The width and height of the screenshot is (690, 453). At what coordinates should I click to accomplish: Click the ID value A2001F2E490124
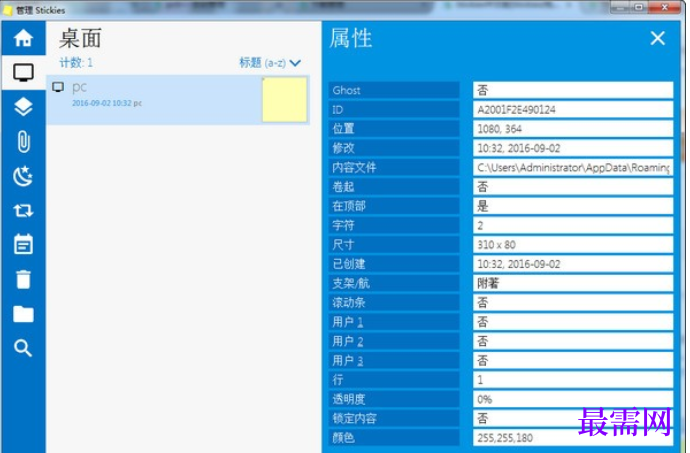(x=573, y=110)
